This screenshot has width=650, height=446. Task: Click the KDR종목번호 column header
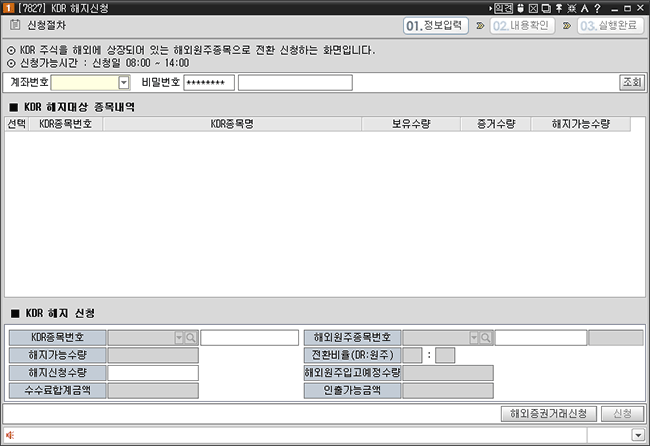(x=65, y=124)
